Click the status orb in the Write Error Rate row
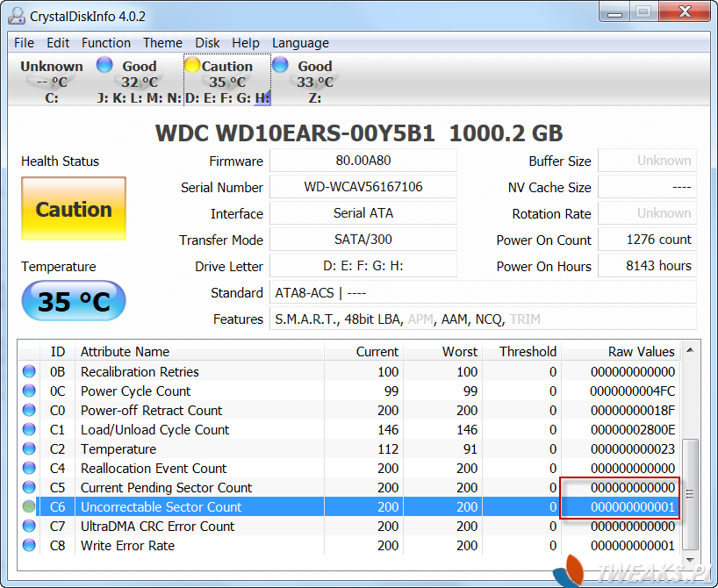This screenshot has width=718, height=588. [x=29, y=545]
